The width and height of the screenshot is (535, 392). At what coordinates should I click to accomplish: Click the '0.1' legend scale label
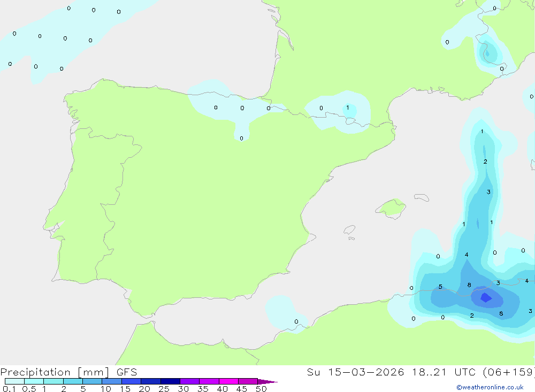tap(9, 389)
